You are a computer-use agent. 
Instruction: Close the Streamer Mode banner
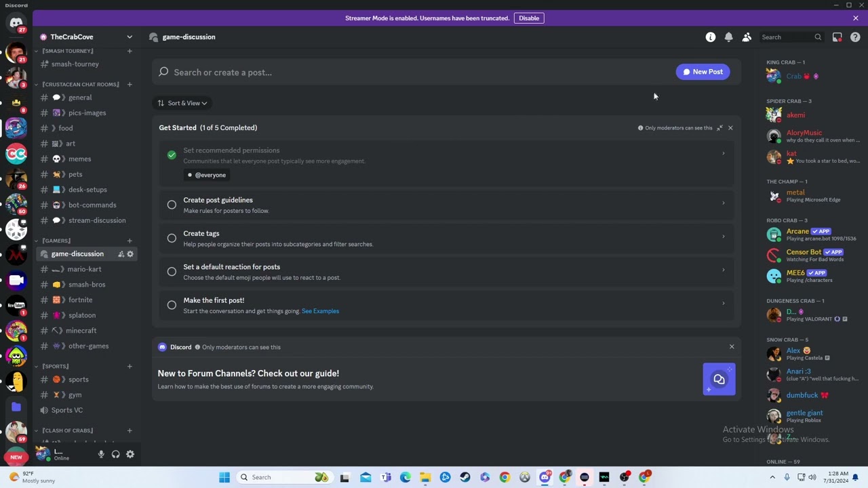(856, 18)
